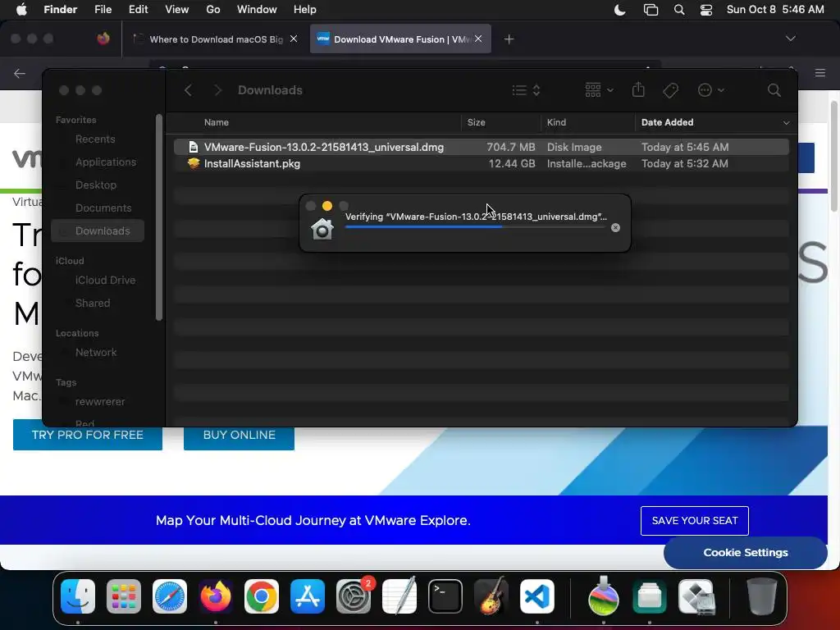Edit tags for the selected item

[x=670, y=90]
